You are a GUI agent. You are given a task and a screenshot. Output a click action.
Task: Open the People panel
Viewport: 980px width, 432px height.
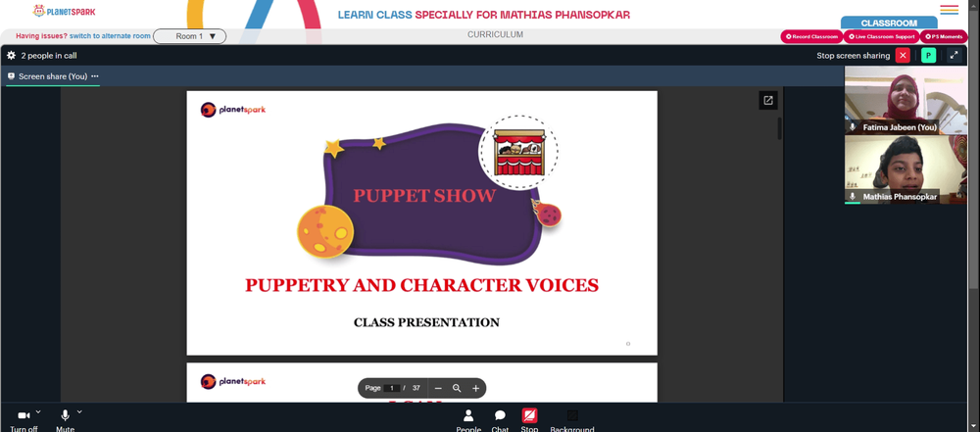pos(468,420)
